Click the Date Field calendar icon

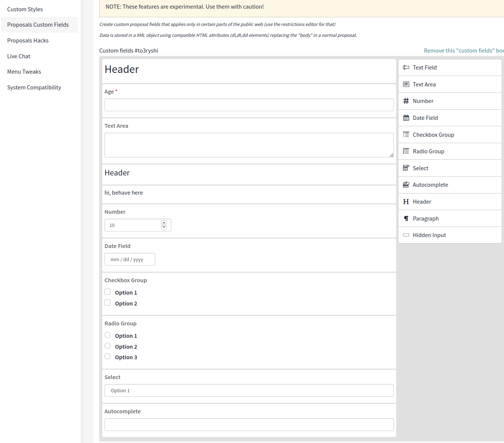tap(406, 118)
